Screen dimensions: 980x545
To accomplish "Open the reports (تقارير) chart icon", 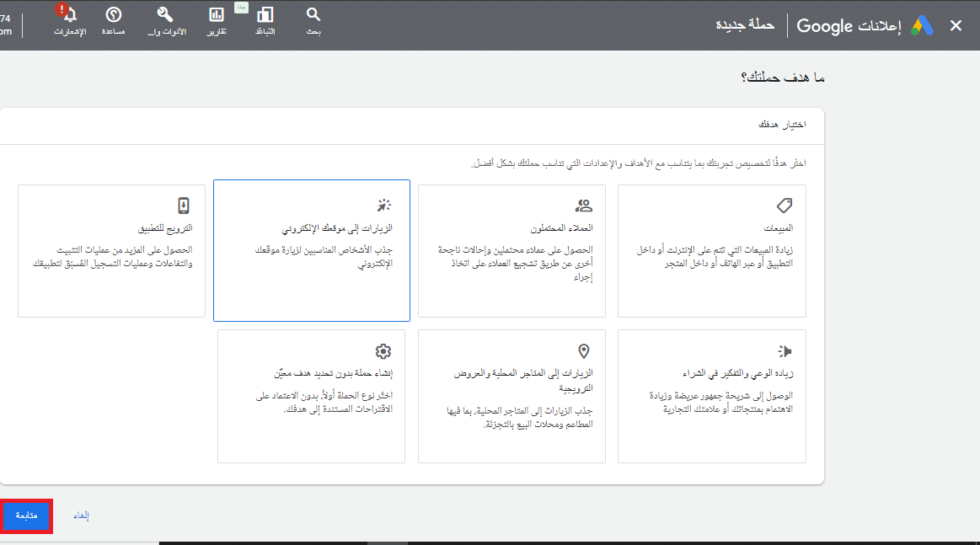I will point(217,14).
